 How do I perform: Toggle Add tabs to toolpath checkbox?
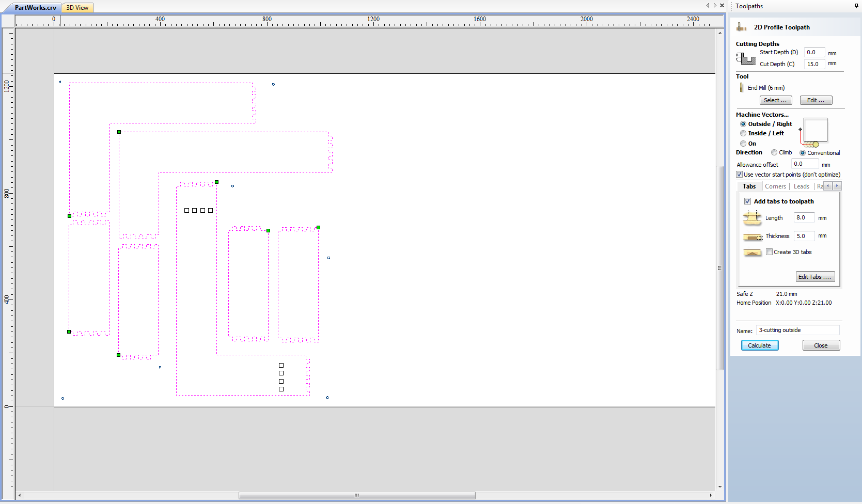(x=747, y=201)
